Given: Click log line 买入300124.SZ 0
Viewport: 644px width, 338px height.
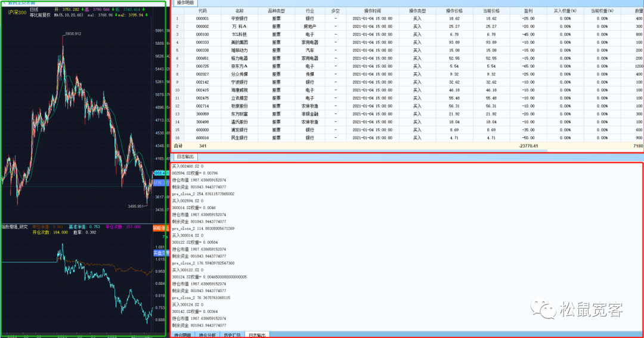Looking at the screenshot, I should 187,305.
